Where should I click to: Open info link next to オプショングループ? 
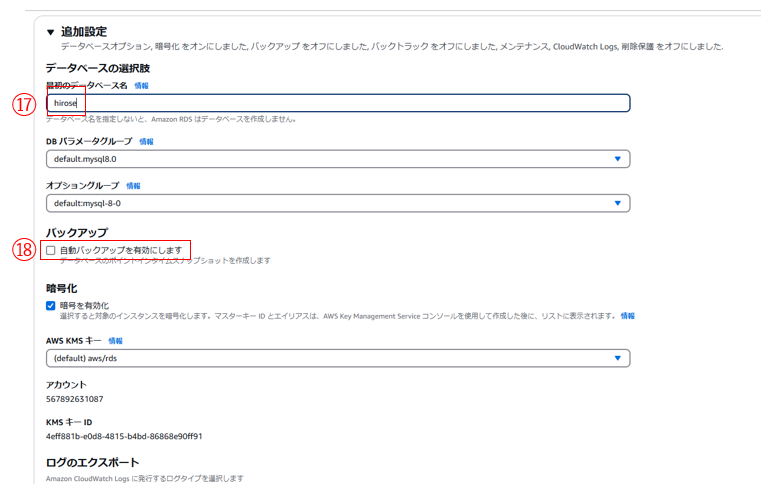click(133, 186)
